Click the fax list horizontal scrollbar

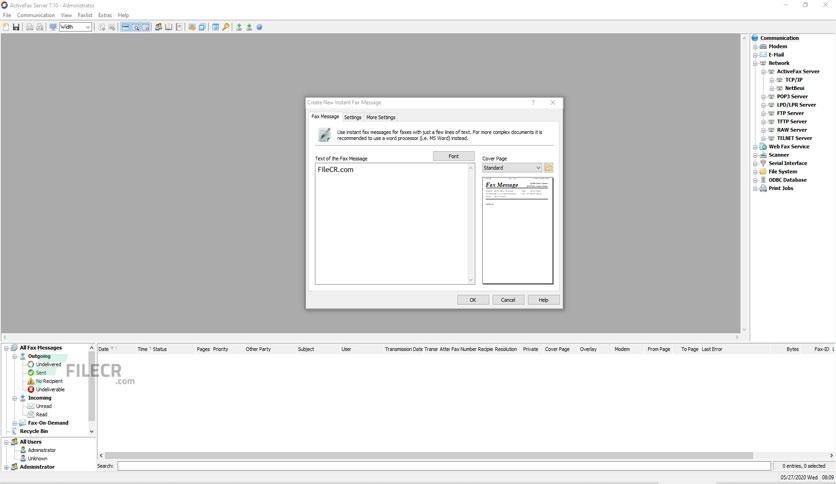[429, 456]
